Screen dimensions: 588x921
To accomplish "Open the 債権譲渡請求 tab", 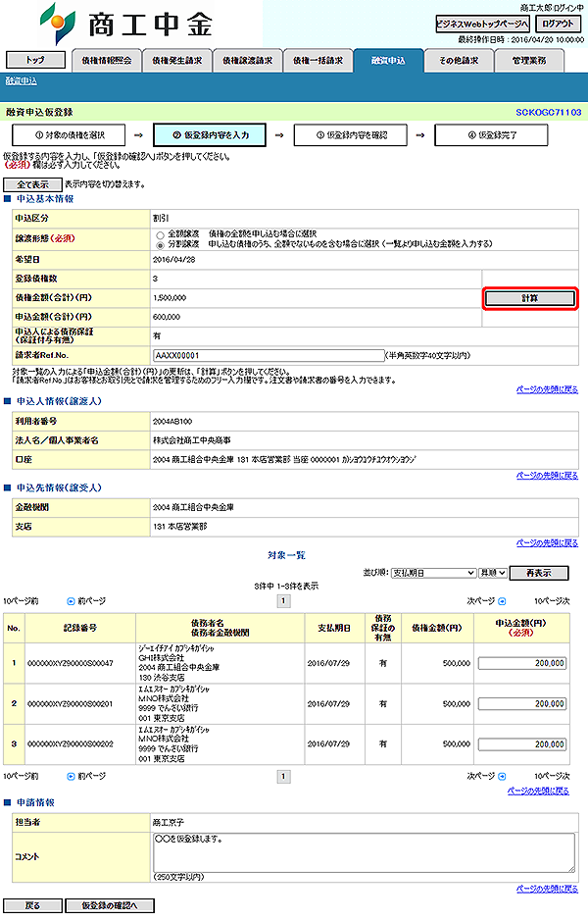I will tap(247, 61).
